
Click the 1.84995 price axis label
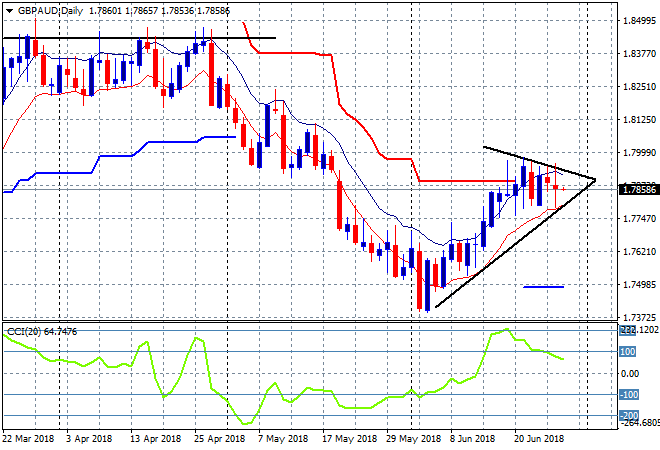pyautogui.click(x=639, y=21)
